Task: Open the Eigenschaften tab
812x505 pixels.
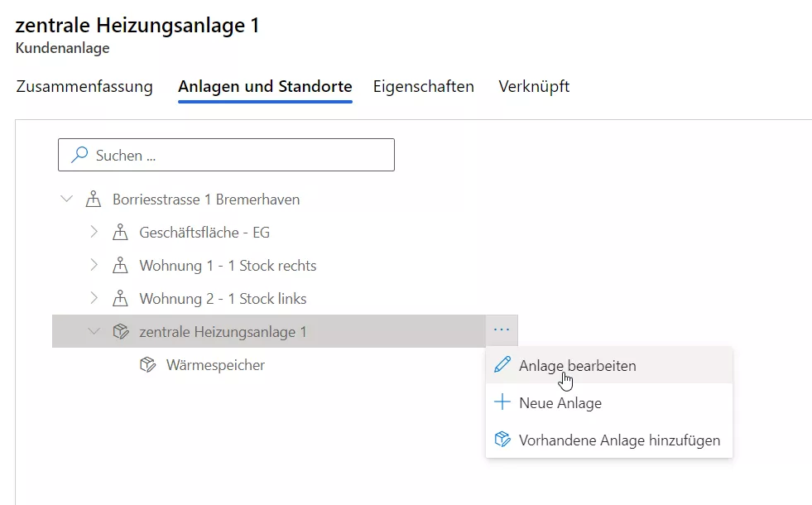Action: click(424, 87)
